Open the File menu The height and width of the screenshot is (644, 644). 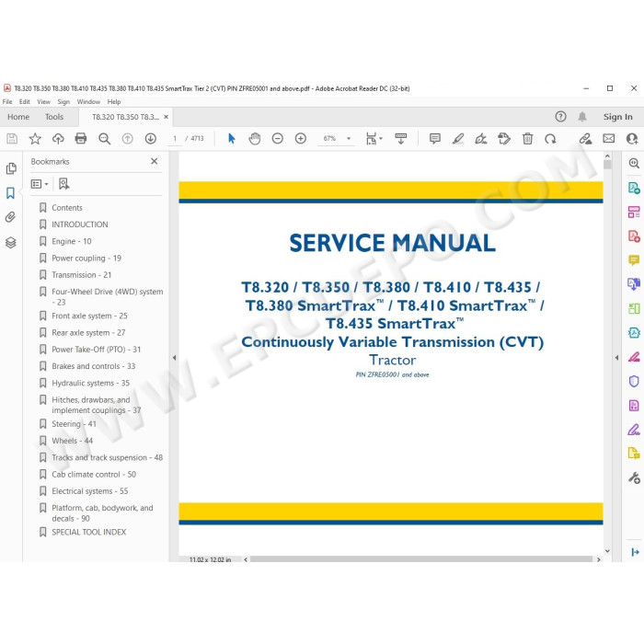[7, 102]
